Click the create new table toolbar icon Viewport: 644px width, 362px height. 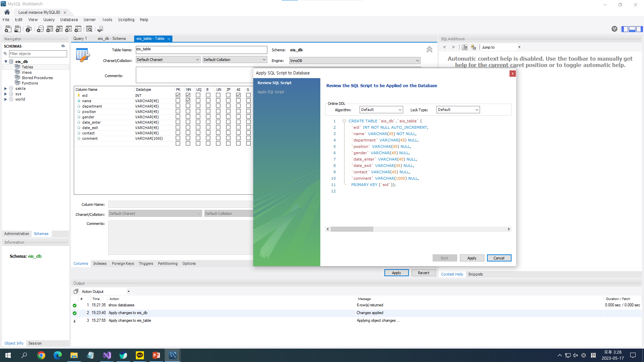click(50, 29)
